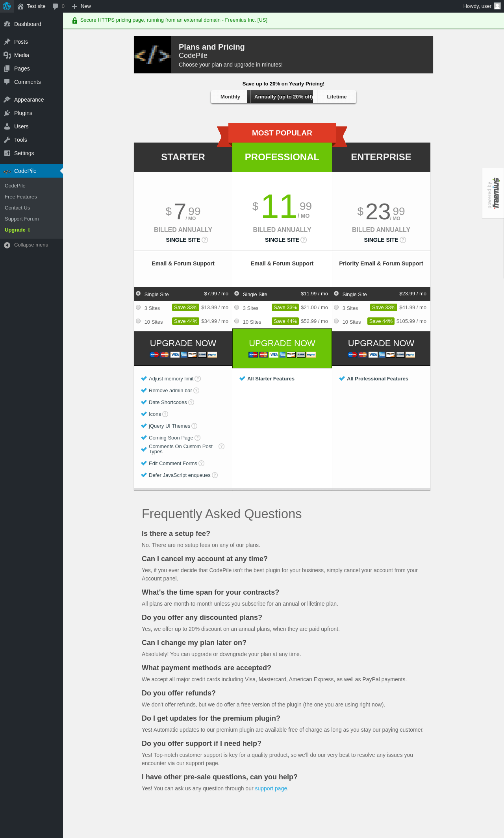This screenshot has width=504, height=838.
Task: Open the Support Forum submenu item
Action: [31, 219]
